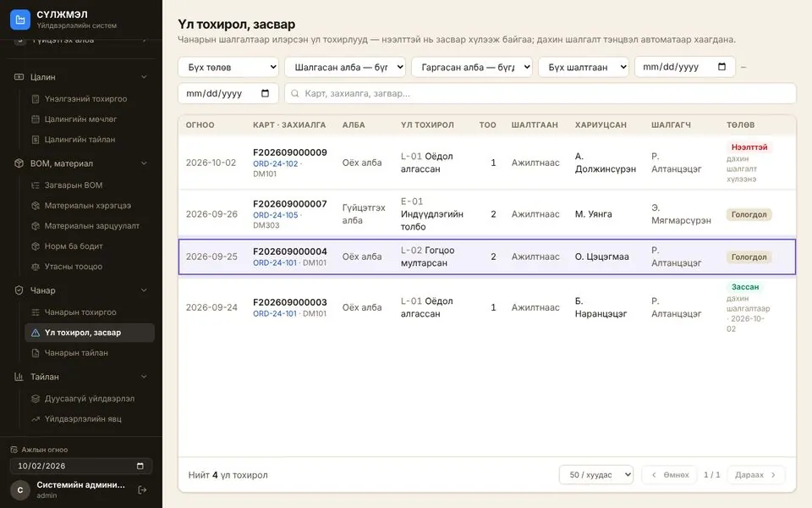Image resolution: width=812 pixels, height=508 pixels.
Task: Click the Тайлан bar chart icon
Action: tap(19, 377)
